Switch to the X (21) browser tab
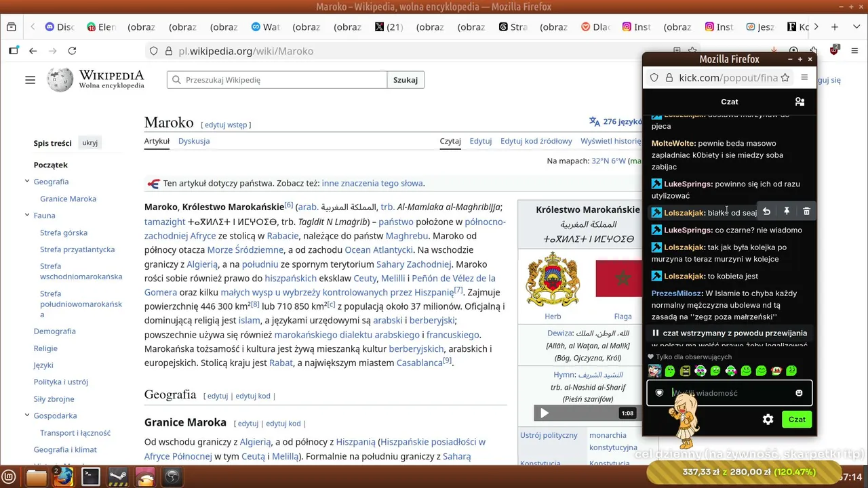 pyautogui.click(x=389, y=27)
